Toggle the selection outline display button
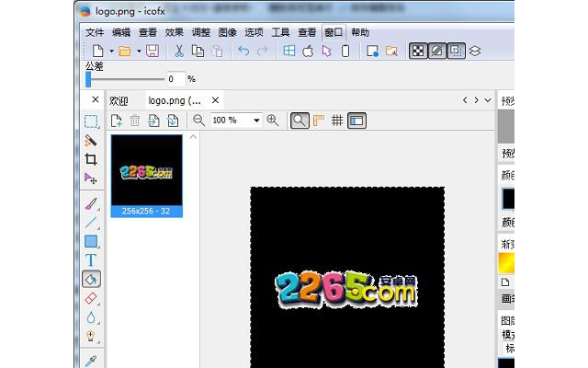This screenshot has width=588, height=368. tap(456, 51)
